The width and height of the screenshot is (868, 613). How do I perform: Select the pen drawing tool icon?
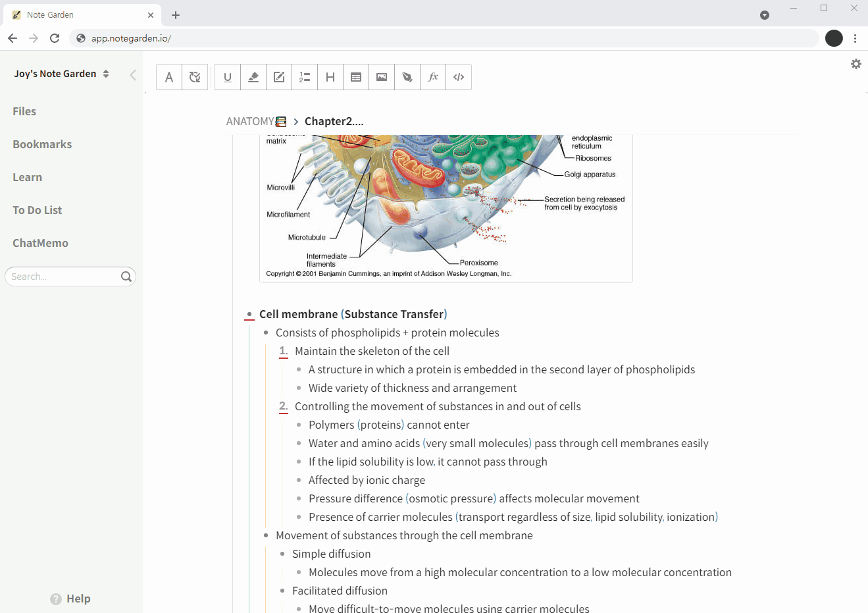click(x=407, y=77)
